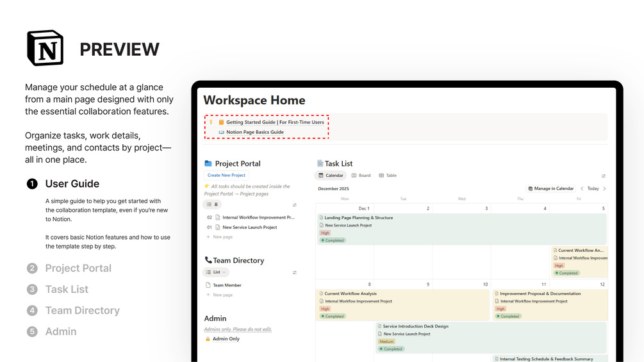This screenshot has width=644, height=362.
Task: Select calendar day 3
Action: coord(486,208)
